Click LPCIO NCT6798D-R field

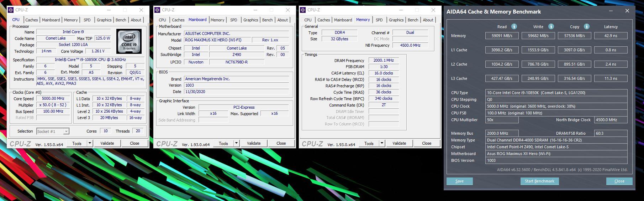click(237, 62)
